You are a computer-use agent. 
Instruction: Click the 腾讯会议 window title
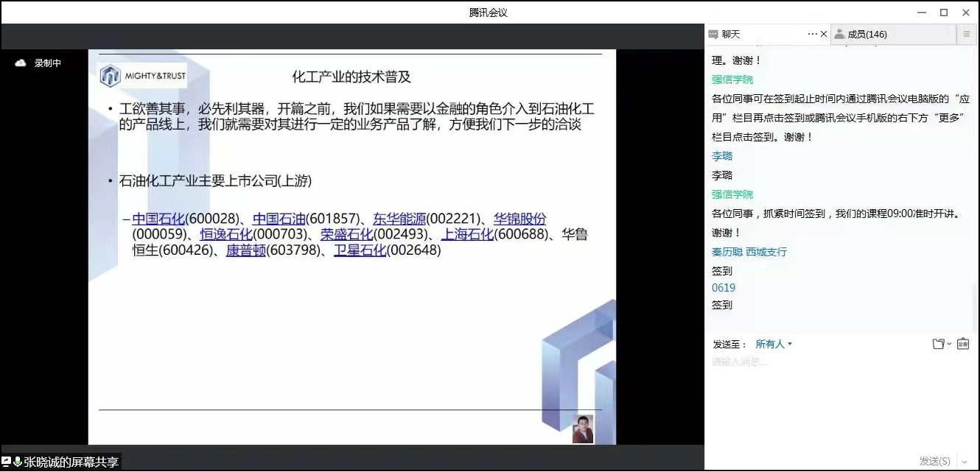[x=489, y=13]
